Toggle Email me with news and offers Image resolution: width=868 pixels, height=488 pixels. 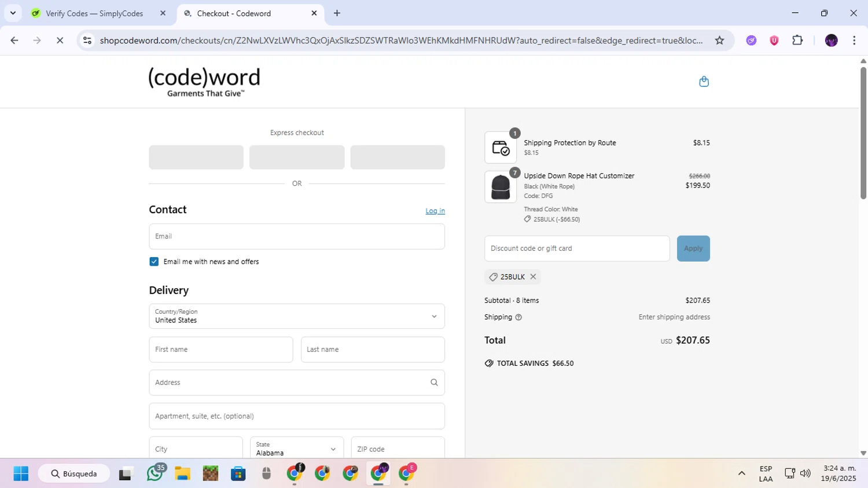click(x=154, y=262)
